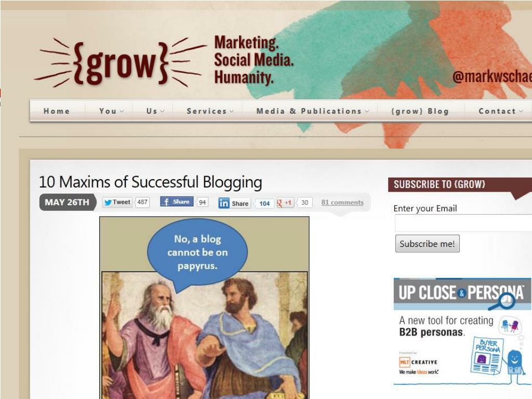This screenshot has width=532, height=399.
Task: Click the LinkedIn share count 104
Action: (264, 203)
